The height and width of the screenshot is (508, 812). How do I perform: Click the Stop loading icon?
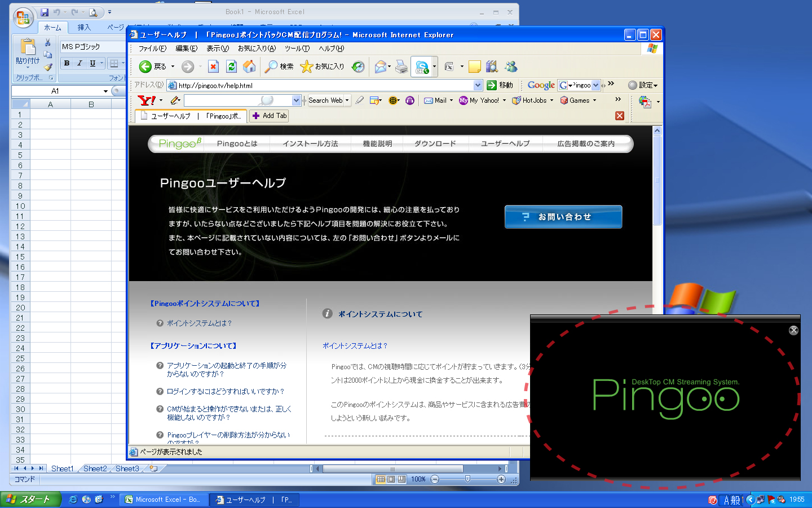[213, 67]
